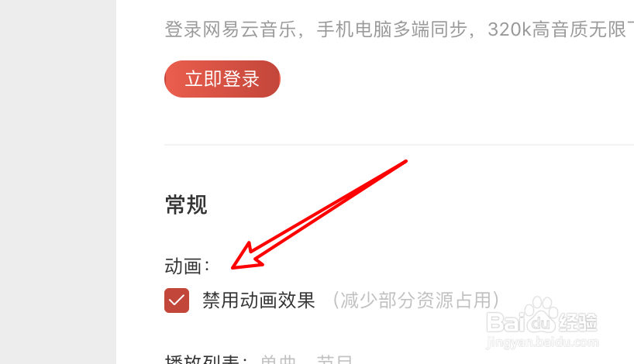Click the 动画: setting label
Screen dimensions: 634x364
tap(187, 266)
